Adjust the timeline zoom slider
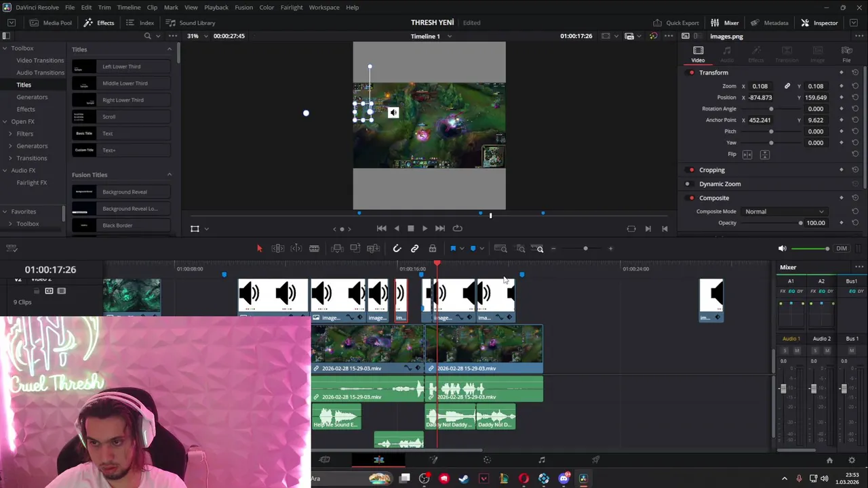The image size is (868, 488). click(x=585, y=249)
